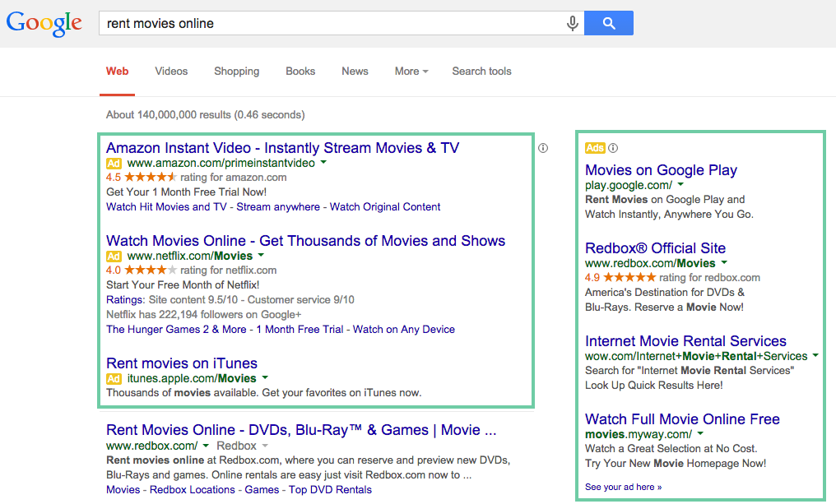The width and height of the screenshot is (836, 504).
Task: Open dropdown arrow beside netflix.com/Movies URL
Action: coord(261,256)
